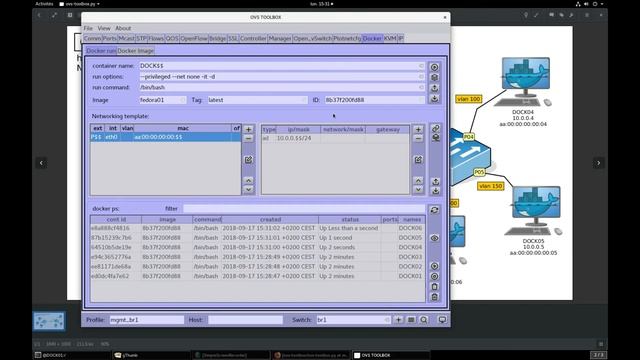
Task: Click the bottom-most trash icon beside docker ps
Action: 434,297
